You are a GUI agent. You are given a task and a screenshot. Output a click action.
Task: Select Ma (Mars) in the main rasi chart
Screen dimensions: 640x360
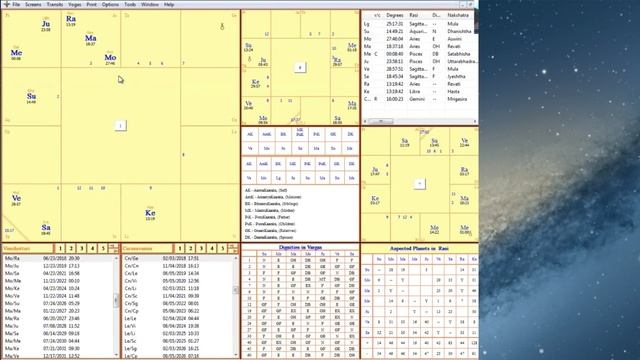point(91,38)
